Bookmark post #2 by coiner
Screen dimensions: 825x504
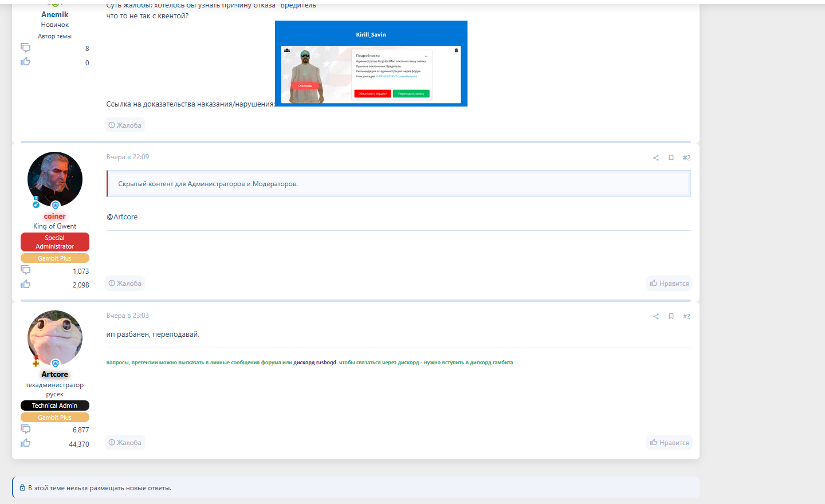671,157
